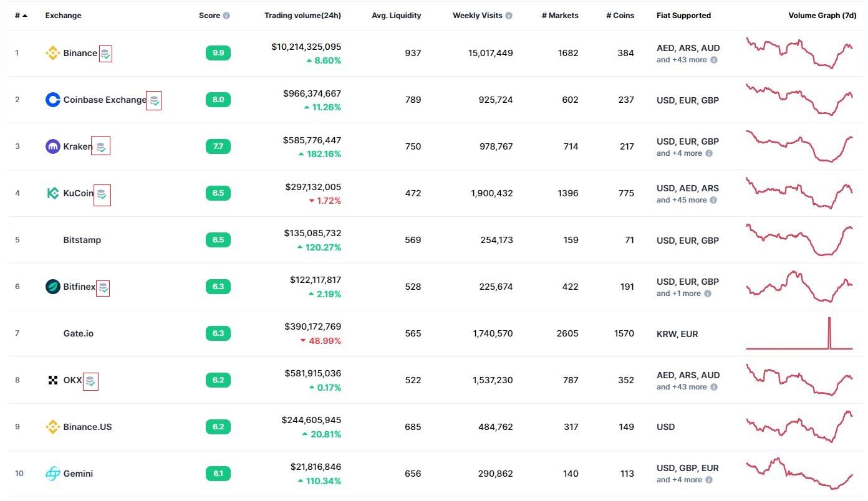View Binance.US 7-day volume graph
The image size is (868, 501).
[x=799, y=427]
